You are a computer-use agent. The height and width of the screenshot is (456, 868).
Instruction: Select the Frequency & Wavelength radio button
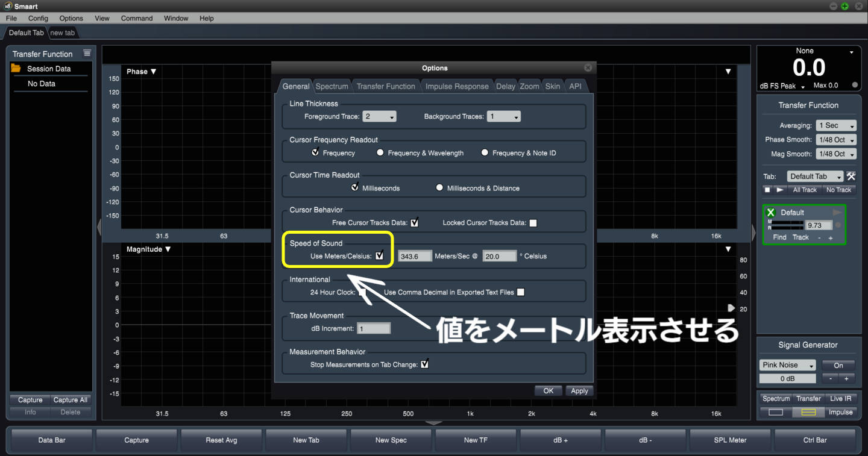(380, 152)
